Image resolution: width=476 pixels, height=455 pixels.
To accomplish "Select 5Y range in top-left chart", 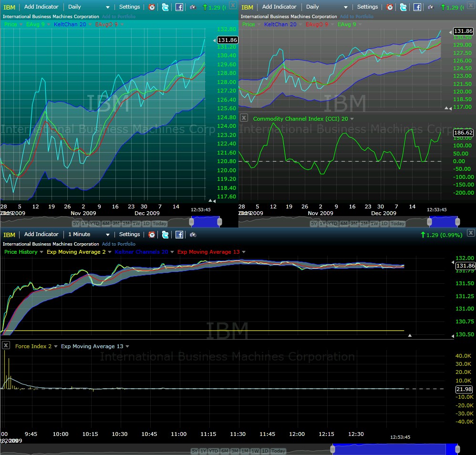I will pyautogui.click(x=75, y=223).
